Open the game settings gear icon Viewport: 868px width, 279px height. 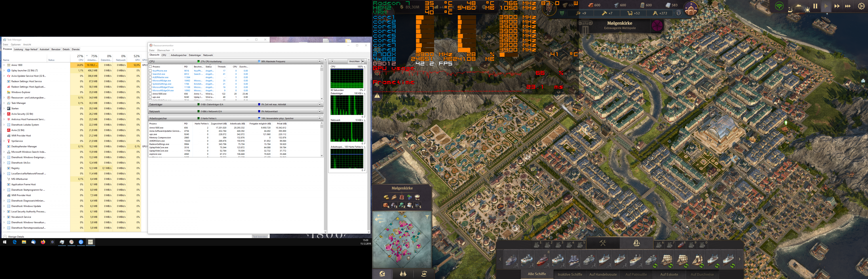862,6
